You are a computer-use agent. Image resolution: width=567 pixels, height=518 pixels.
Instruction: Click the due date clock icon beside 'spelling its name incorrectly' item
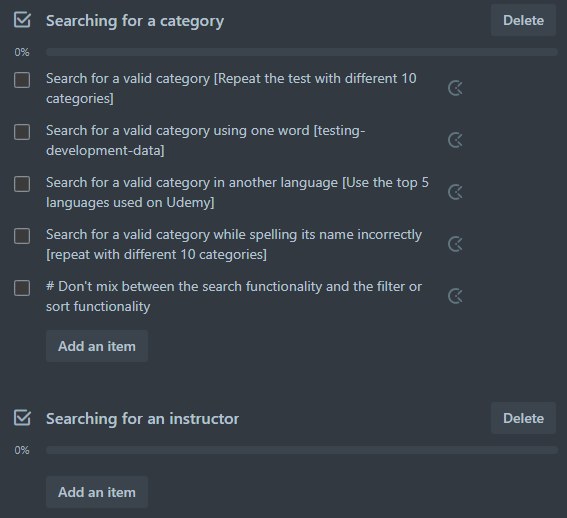[x=455, y=245]
